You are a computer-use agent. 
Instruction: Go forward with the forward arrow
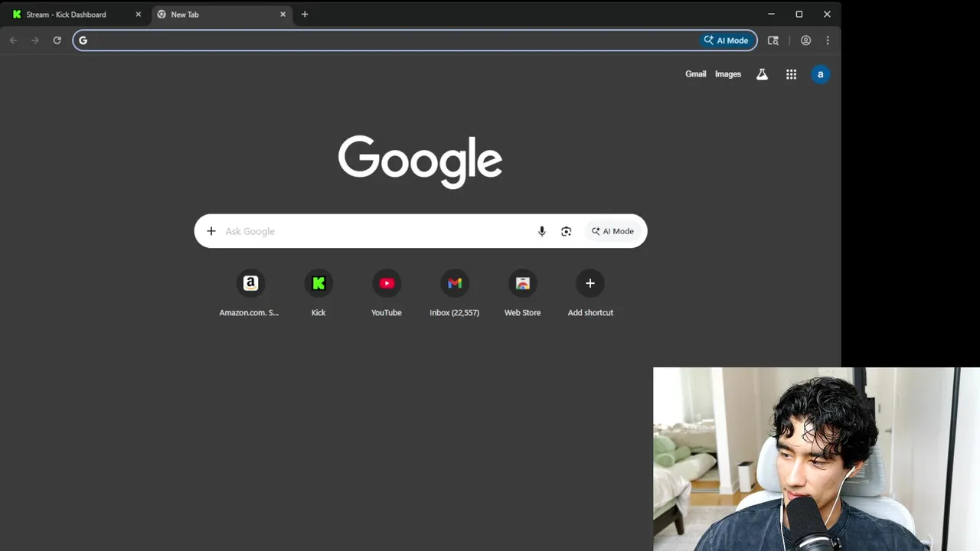pos(34,41)
